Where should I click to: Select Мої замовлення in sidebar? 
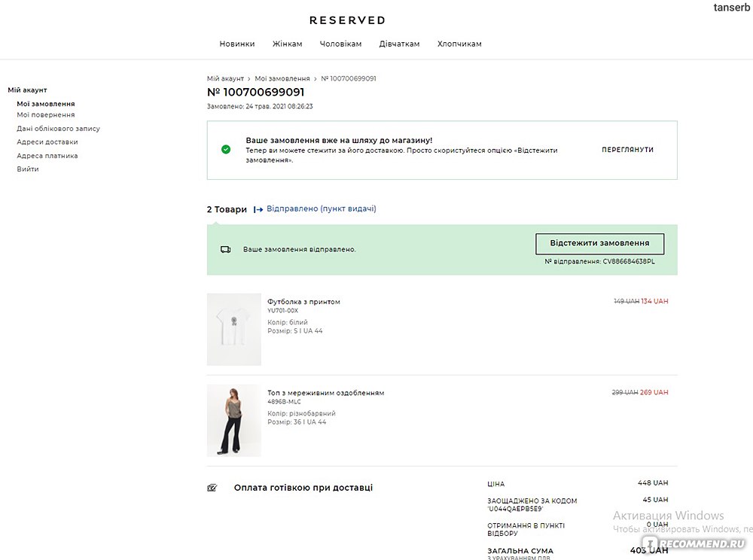click(46, 104)
